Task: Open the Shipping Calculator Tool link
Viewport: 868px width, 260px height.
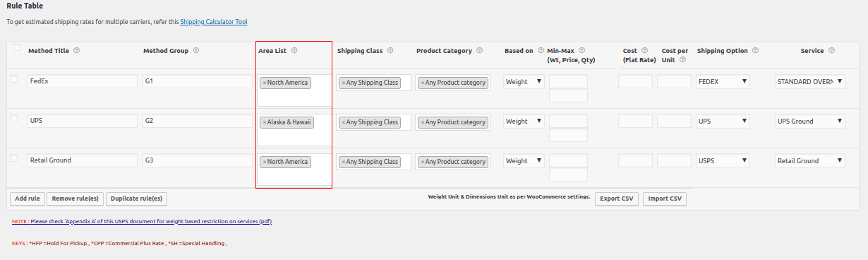Action: (213, 22)
